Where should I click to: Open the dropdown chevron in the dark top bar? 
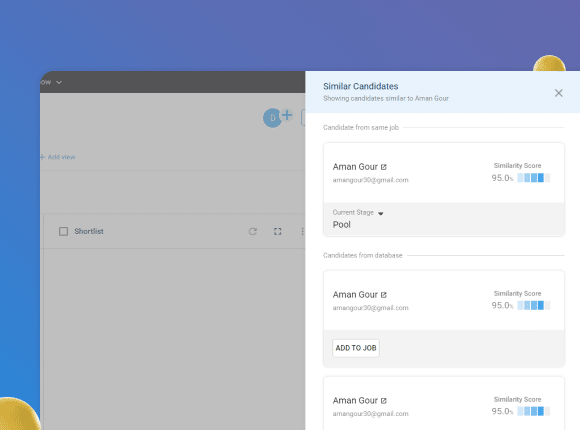(59, 82)
